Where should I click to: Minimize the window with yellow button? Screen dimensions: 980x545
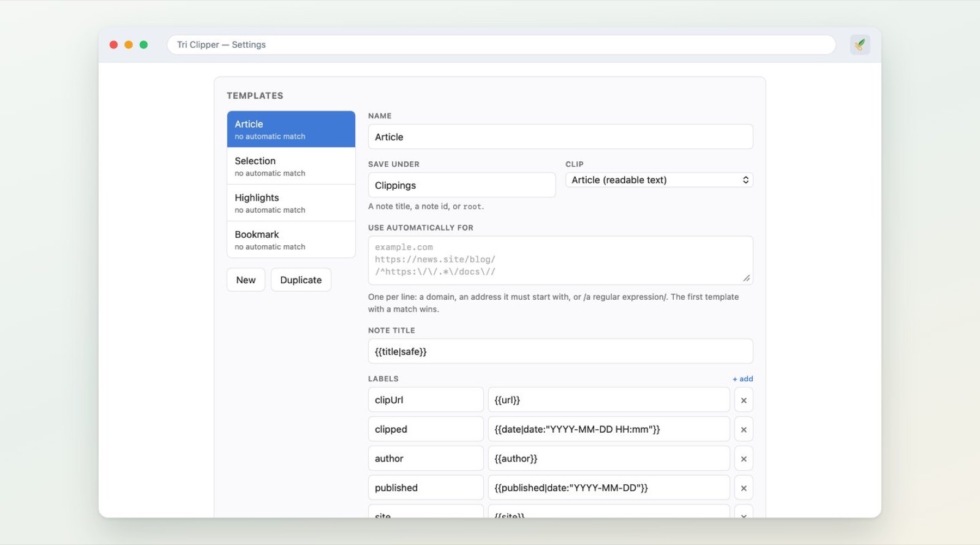coord(129,45)
